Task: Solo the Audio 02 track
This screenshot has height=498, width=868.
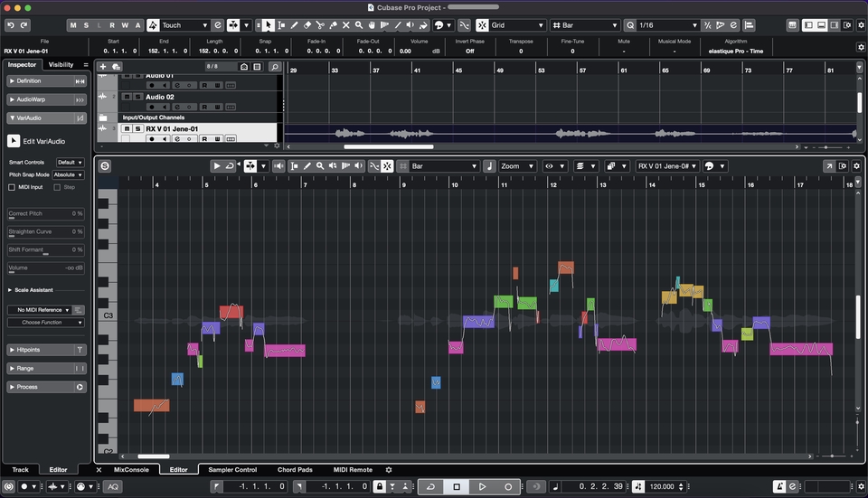Action: pos(137,97)
